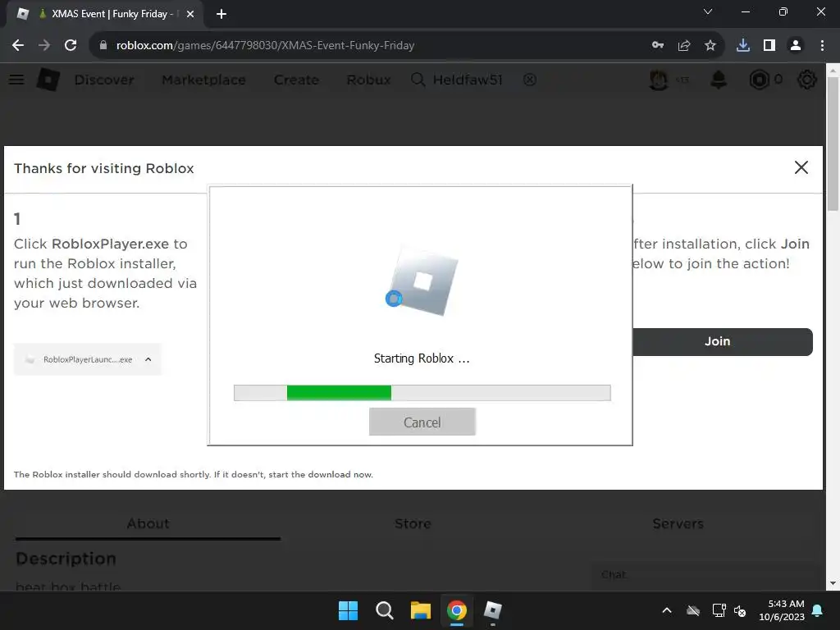Focus the Roblox search field
840x630 pixels.
(467, 80)
